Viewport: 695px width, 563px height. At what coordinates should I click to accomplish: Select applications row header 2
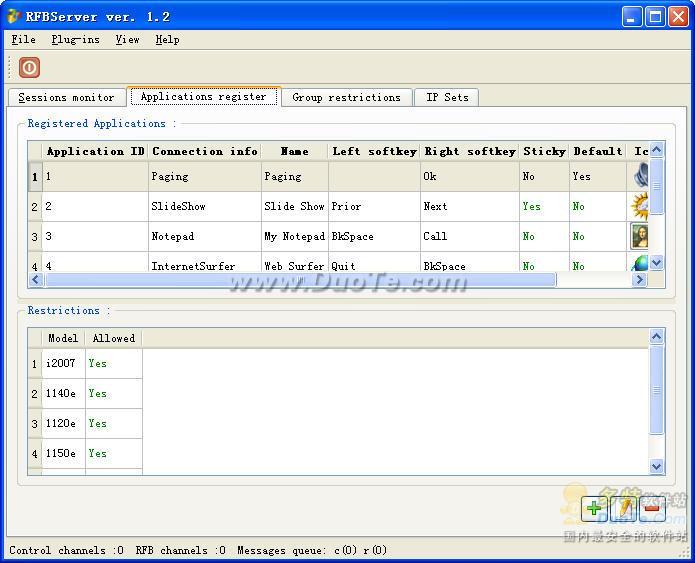point(35,207)
